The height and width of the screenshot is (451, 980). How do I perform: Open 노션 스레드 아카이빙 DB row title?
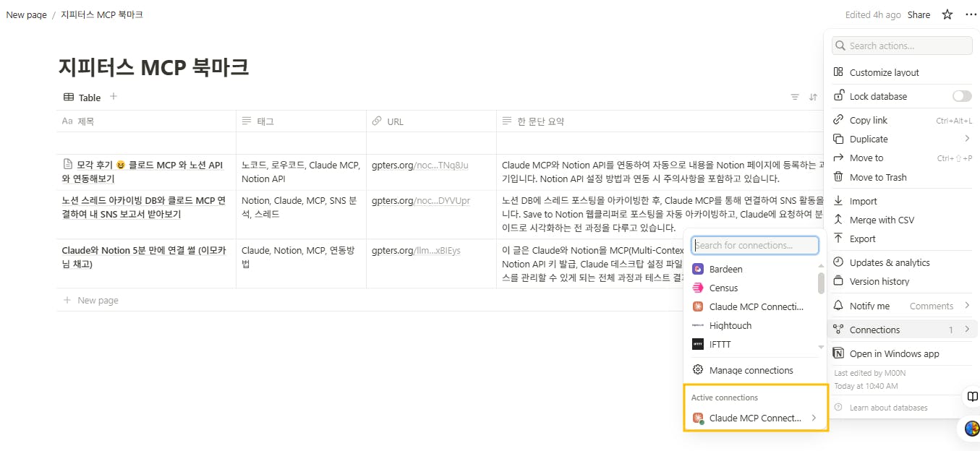(x=144, y=207)
